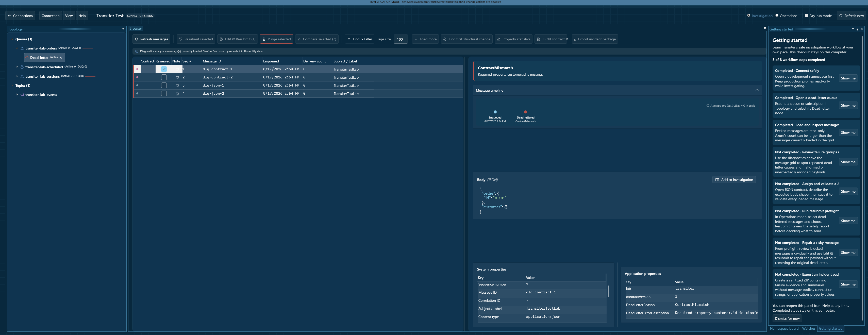Image resolution: width=868 pixels, height=335 pixels.
Task: Open the note icon for dlq-json-2
Action: pos(177,94)
